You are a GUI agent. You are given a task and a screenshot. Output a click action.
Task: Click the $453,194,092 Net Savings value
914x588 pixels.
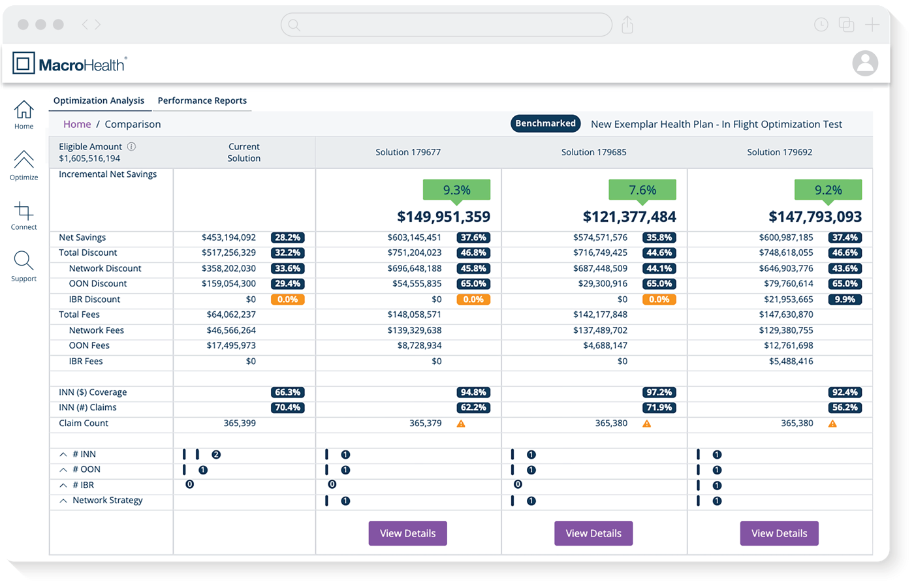[228, 238]
